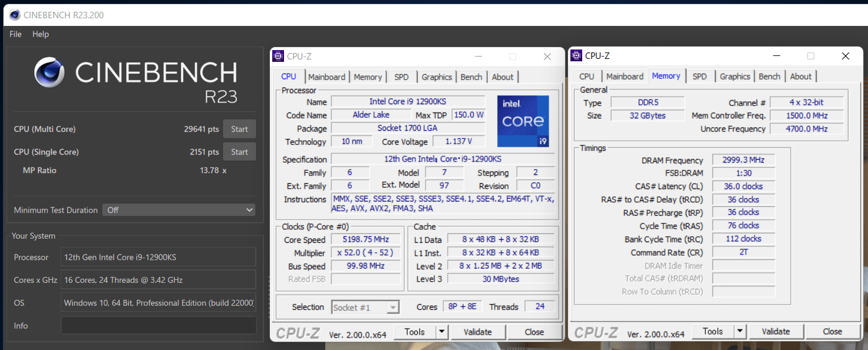Minimize the left CPU-Z window
Viewport: 868px width, 350px height.
click(x=478, y=57)
